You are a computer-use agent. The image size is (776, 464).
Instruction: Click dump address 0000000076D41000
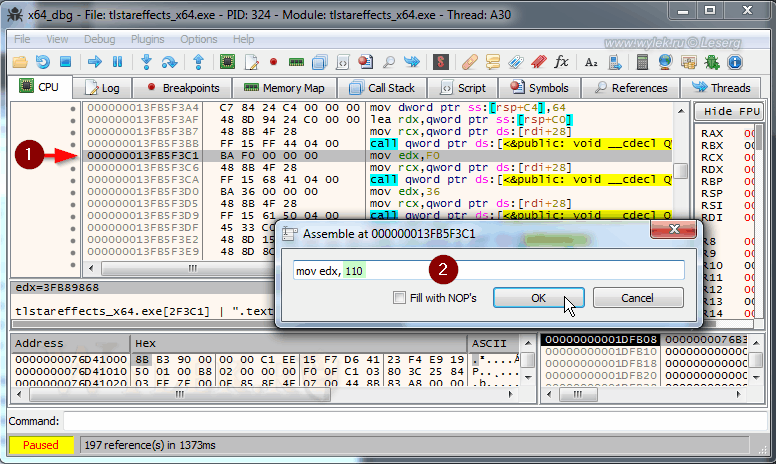click(x=71, y=359)
